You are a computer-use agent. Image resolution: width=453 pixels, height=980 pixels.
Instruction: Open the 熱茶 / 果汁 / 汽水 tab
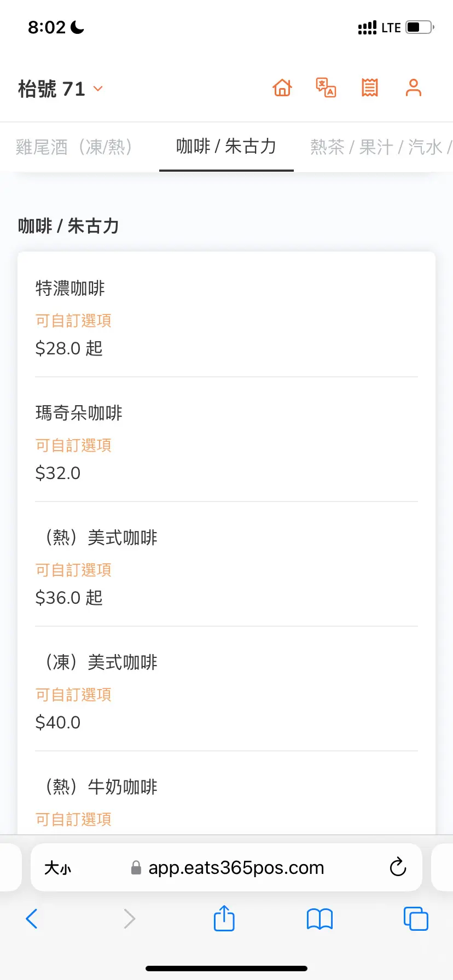tap(377, 147)
